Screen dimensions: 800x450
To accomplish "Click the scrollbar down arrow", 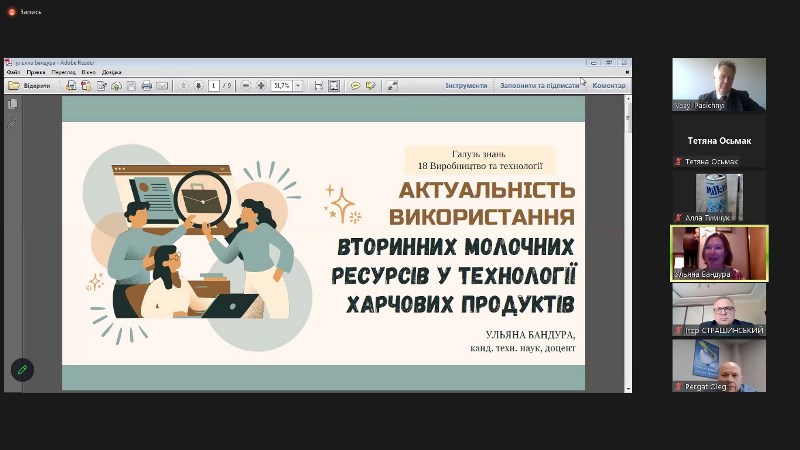I will click(628, 389).
